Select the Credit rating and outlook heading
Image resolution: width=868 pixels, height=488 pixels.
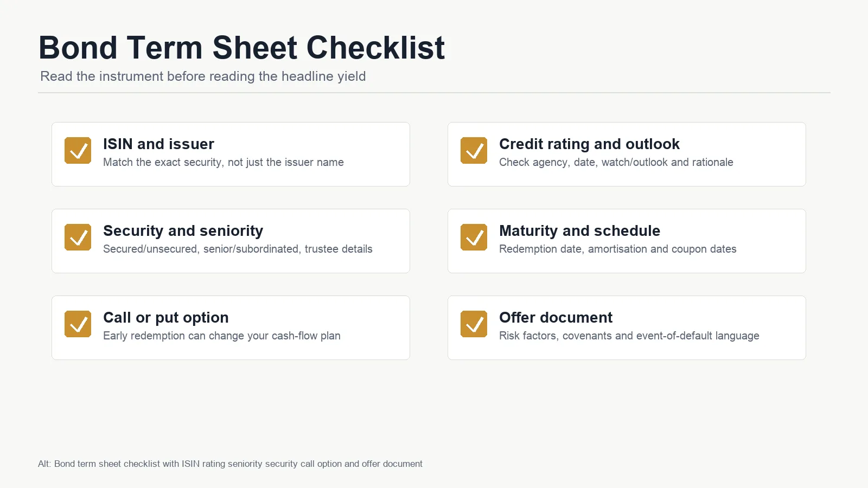tap(589, 144)
